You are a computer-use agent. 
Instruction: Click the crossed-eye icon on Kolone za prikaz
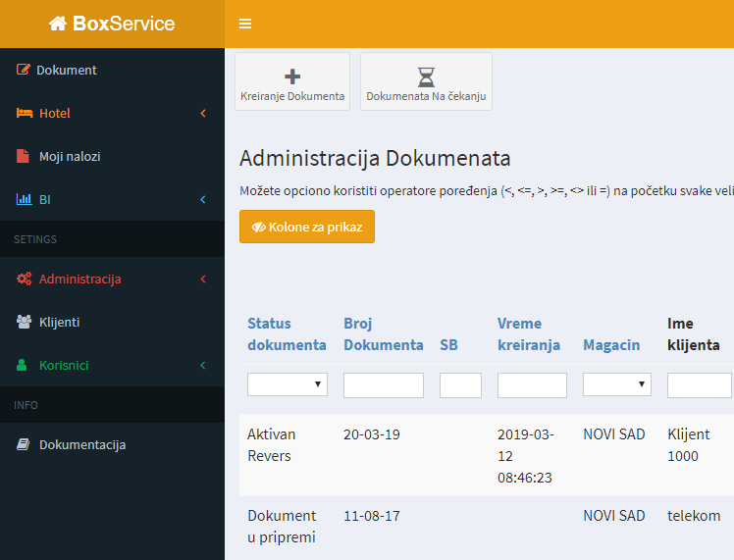[x=258, y=227]
